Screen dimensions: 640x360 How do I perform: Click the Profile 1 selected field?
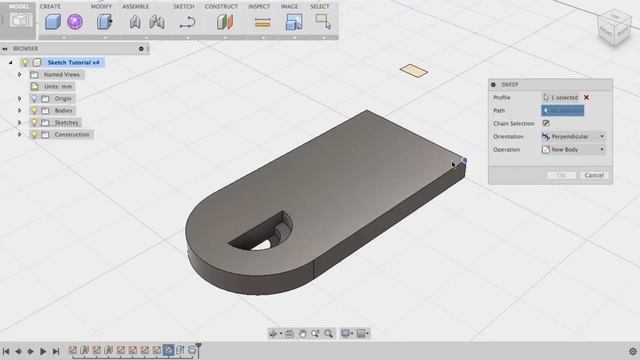tap(561, 98)
